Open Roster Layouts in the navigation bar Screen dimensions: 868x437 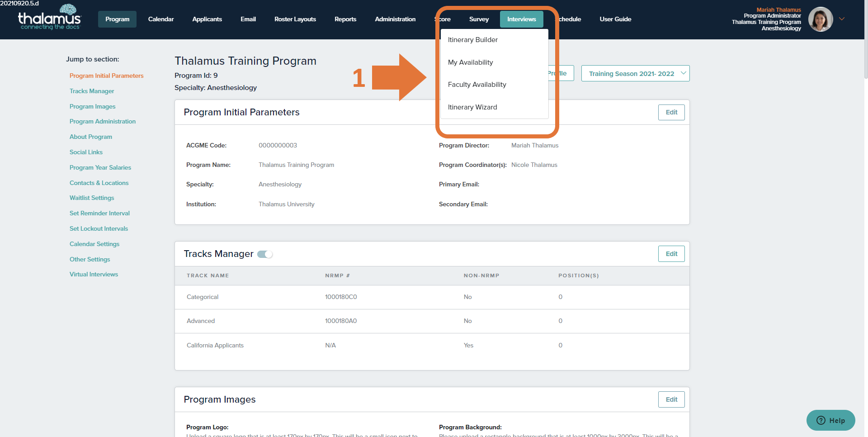(295, 19)
